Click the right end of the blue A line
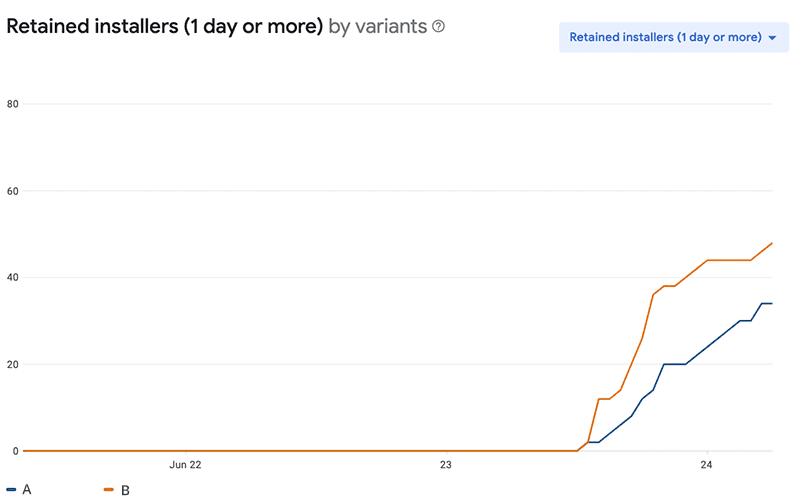This screenshot has width=800, height=500. coord(771,303)
